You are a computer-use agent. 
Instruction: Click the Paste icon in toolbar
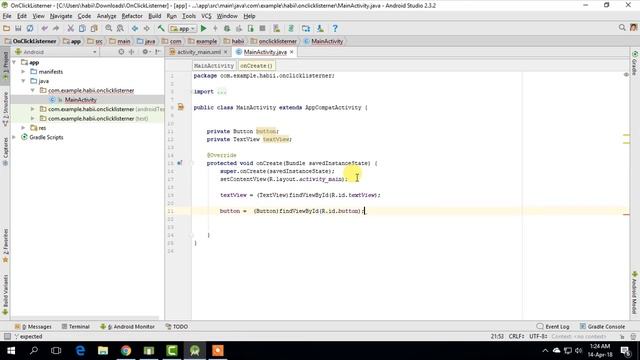pos(94,29)
